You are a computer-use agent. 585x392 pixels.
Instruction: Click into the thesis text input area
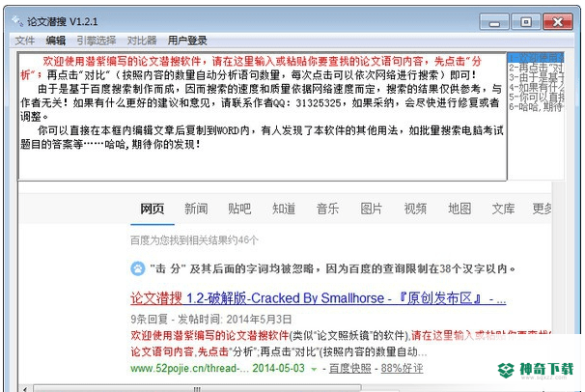click(x=263, y=117)
